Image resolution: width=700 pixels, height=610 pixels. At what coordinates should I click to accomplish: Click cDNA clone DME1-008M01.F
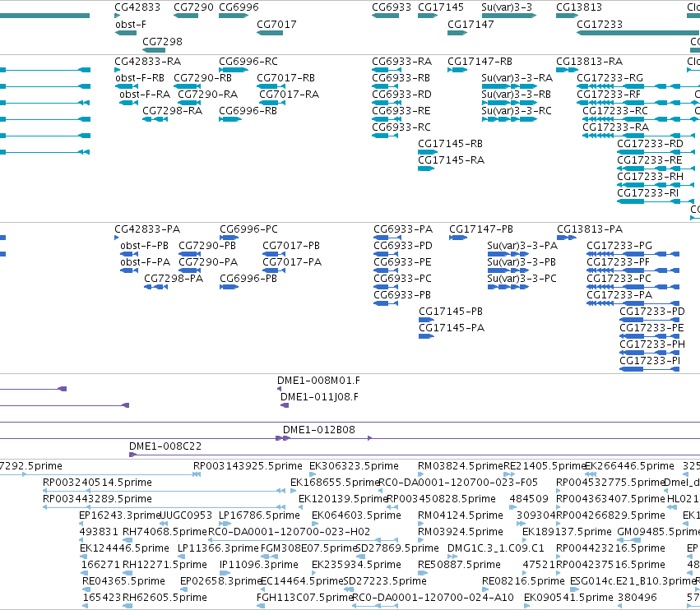[318, 381]
